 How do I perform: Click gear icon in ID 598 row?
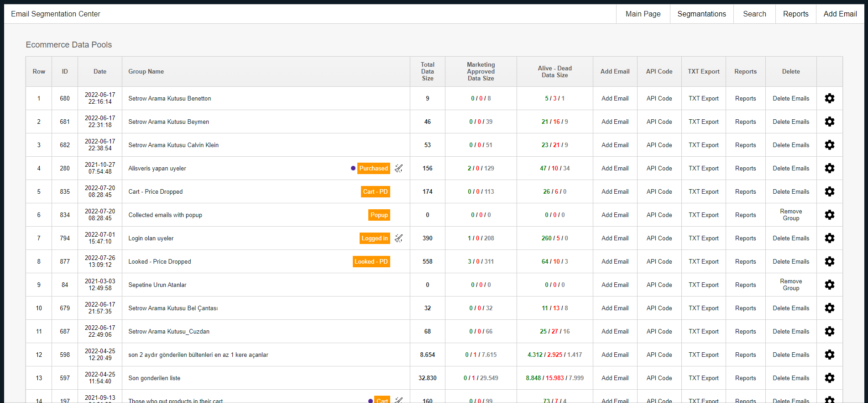[x=830, y=355]
